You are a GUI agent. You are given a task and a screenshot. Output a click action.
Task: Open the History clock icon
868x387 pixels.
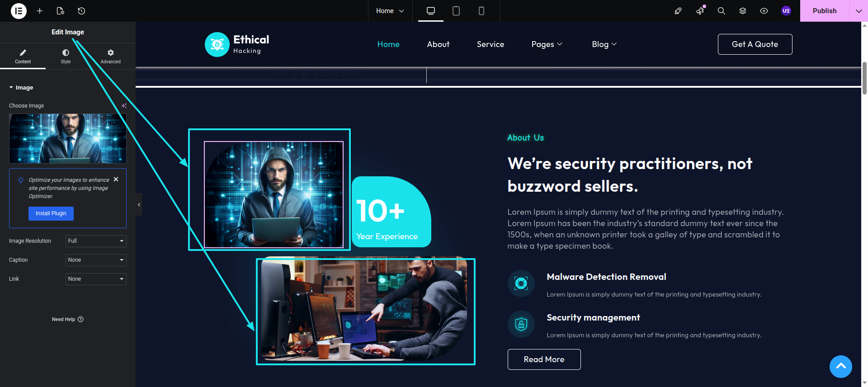(81, 11)
